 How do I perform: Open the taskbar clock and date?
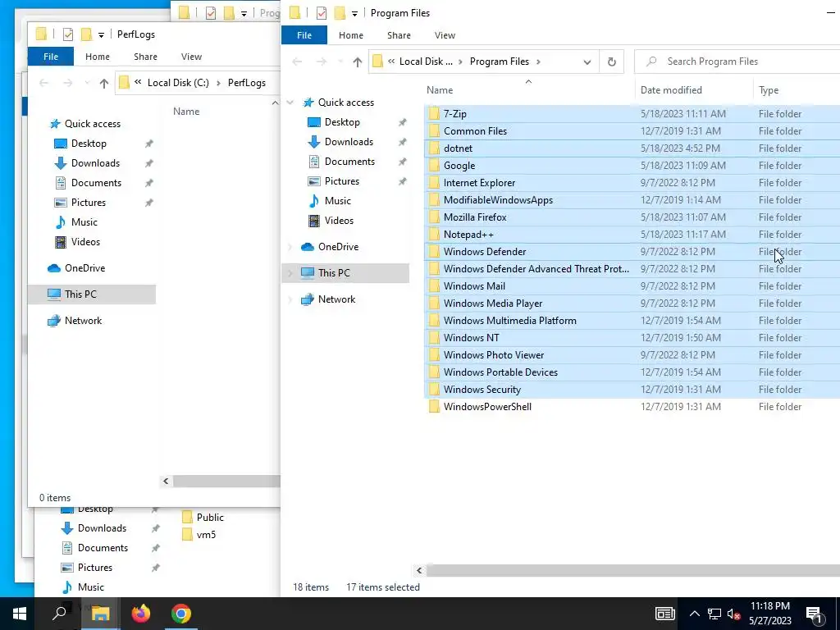pyautogui.click(x=769, y=614)
